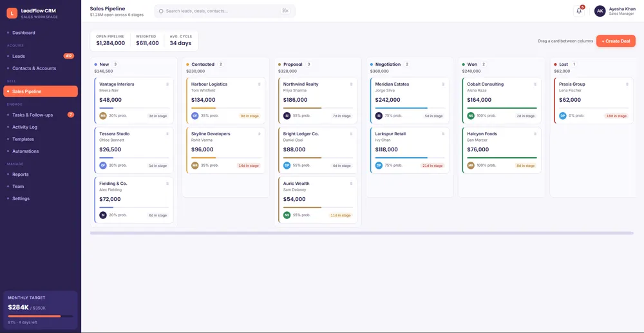Click OF owner avatar on Harbour Logistics
The width and height of the screenshot is (644, 333).
[195, 116]
